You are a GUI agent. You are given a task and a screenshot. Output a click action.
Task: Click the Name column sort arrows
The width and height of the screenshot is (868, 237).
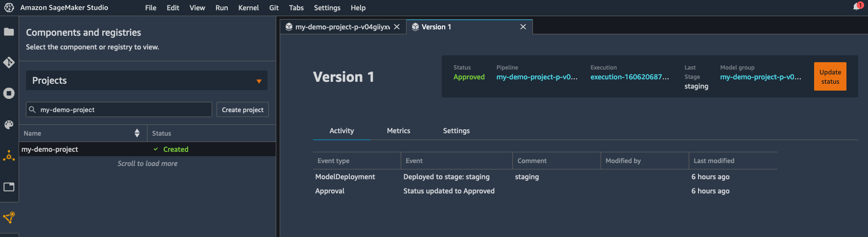(137, 133)
